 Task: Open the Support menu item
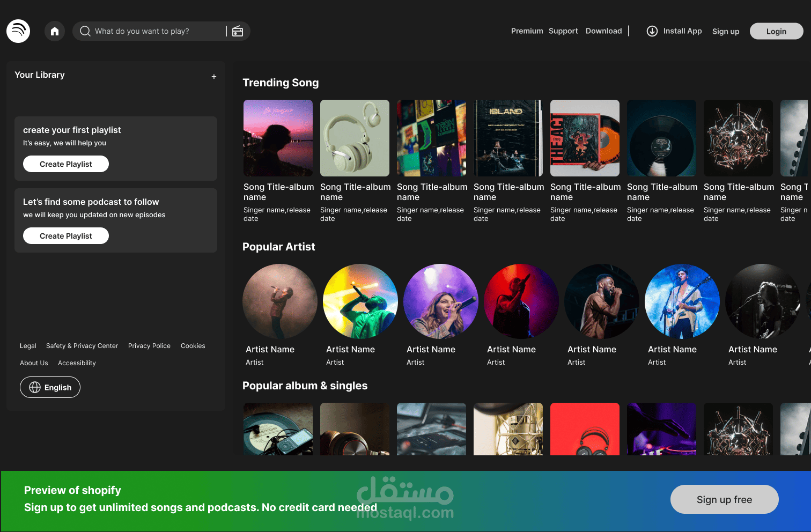563,31
